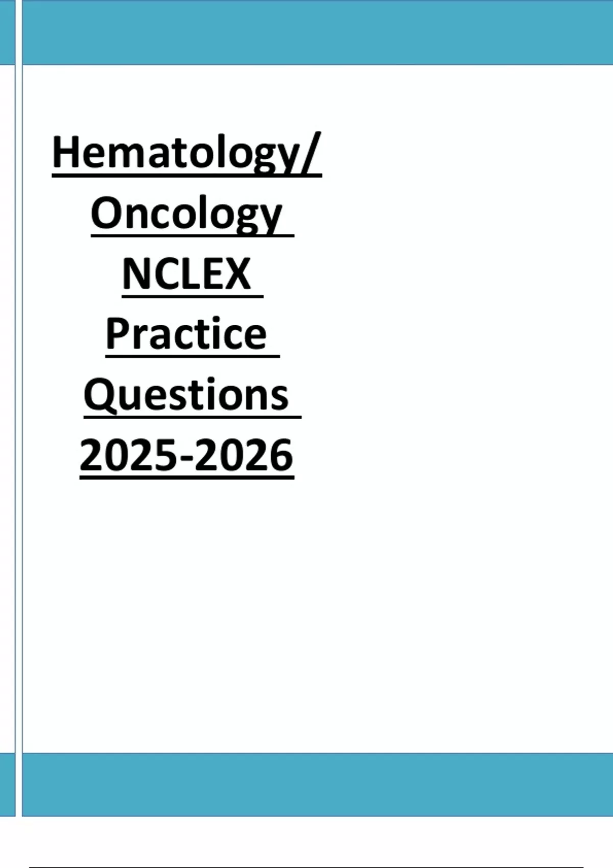The height and width of the screenshot is (868, 613).
Task: Click the "2025" year in the title
Action: tap(130, 455)
